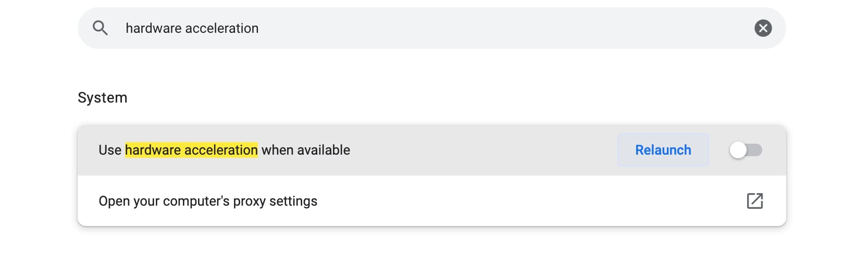Select the "Use hardware acceleration when available" row
The width and height of the screenshot is (868, 277).
pyautogui.click(x=432, y=150)
